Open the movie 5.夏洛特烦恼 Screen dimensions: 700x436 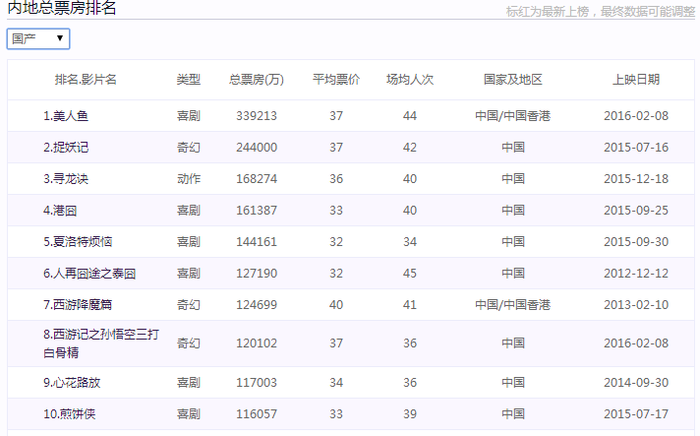(78, 242)
